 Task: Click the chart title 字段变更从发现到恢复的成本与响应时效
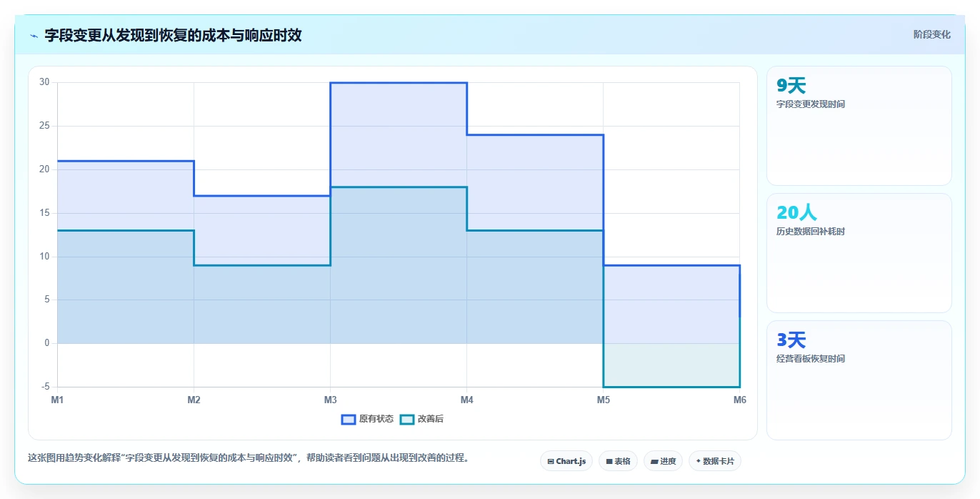coord(173,35)
